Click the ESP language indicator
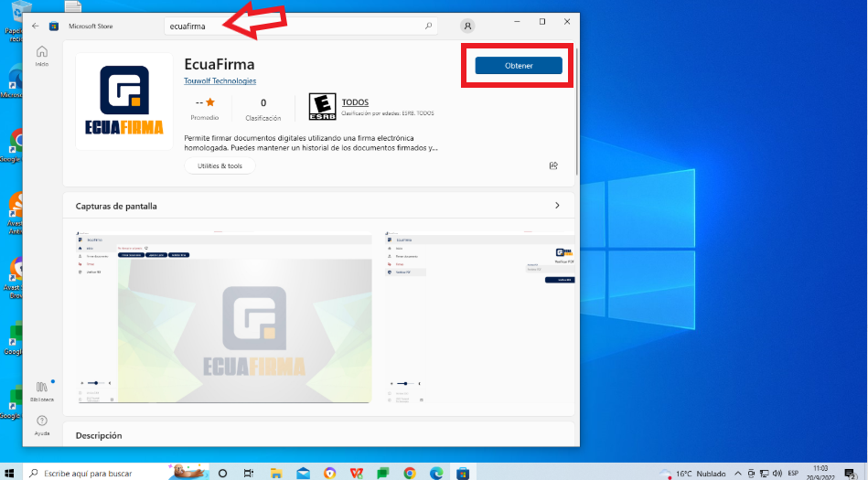The image size is (868, 480). tap(793, 474)
